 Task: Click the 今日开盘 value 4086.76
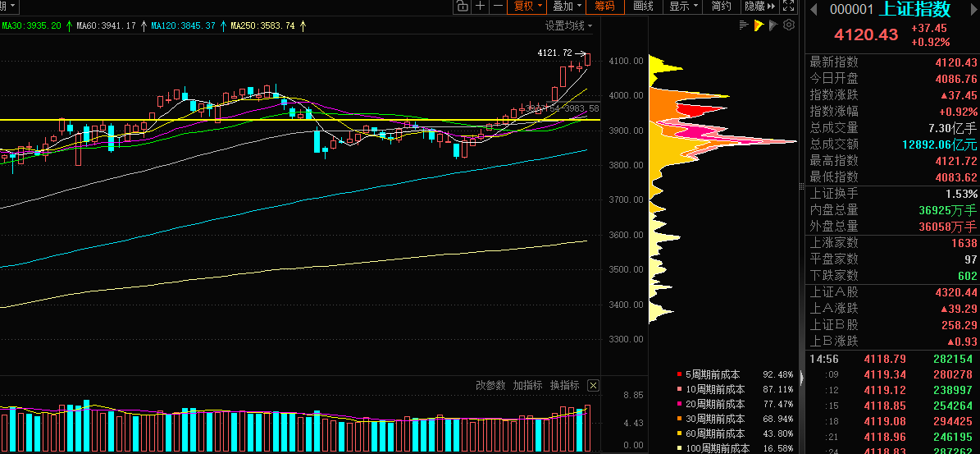pyautogui.click(x=956, y=79)
